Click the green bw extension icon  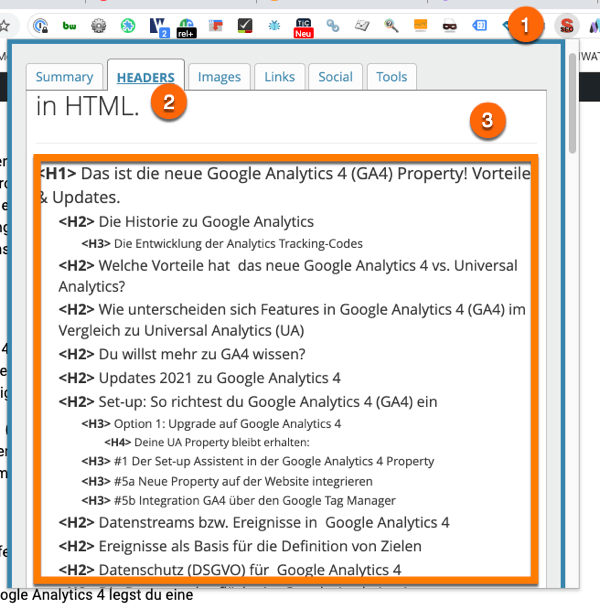70,26
